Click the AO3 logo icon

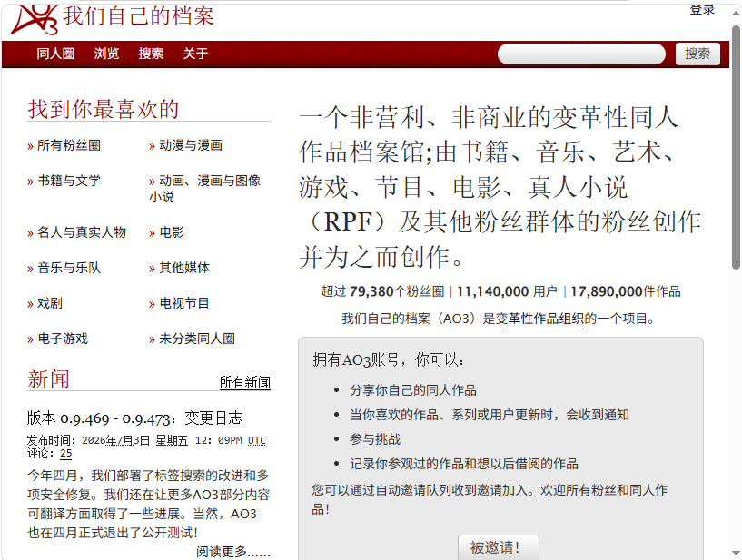(x=35, y=19)
